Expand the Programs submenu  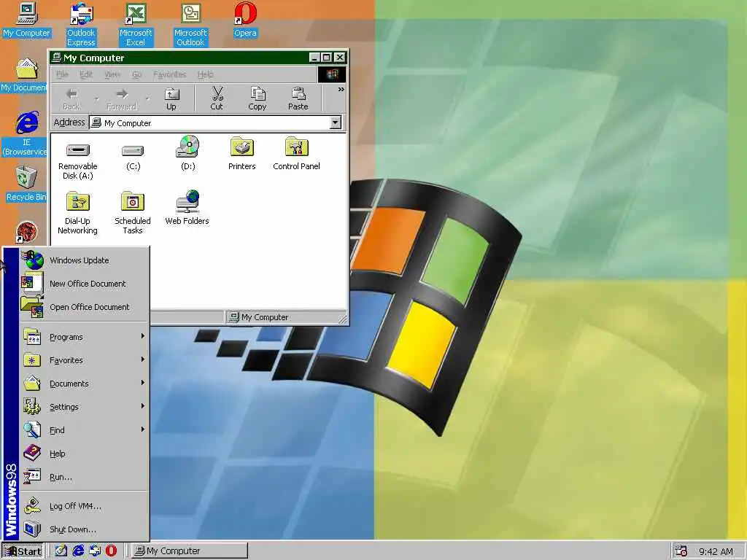(x=85, y=337)
